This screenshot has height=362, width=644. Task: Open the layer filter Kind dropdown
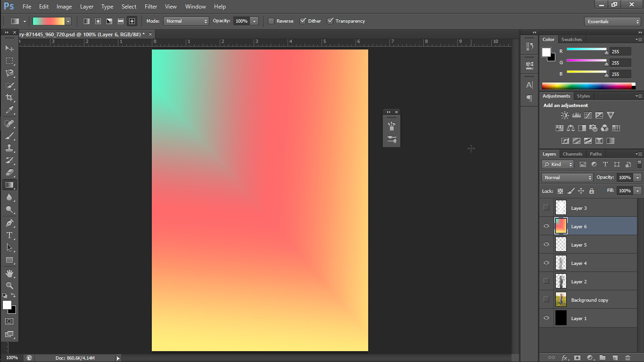(x=558, y=165)
